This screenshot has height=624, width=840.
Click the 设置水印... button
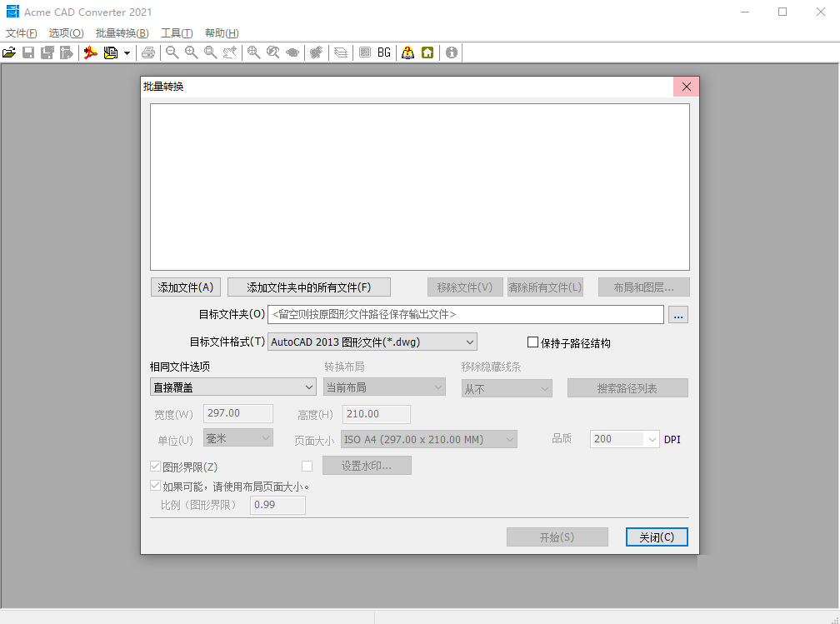point(367,466)
